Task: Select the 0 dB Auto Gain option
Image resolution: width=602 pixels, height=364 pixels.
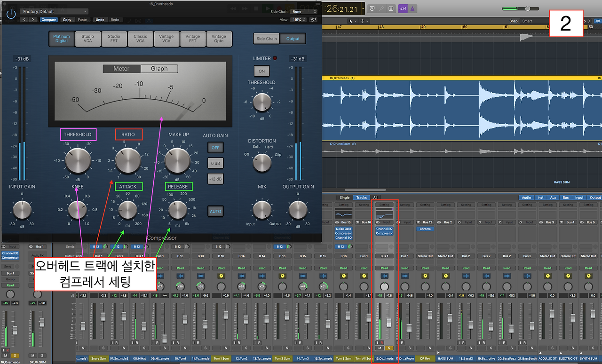Action: tap(215, 163)
